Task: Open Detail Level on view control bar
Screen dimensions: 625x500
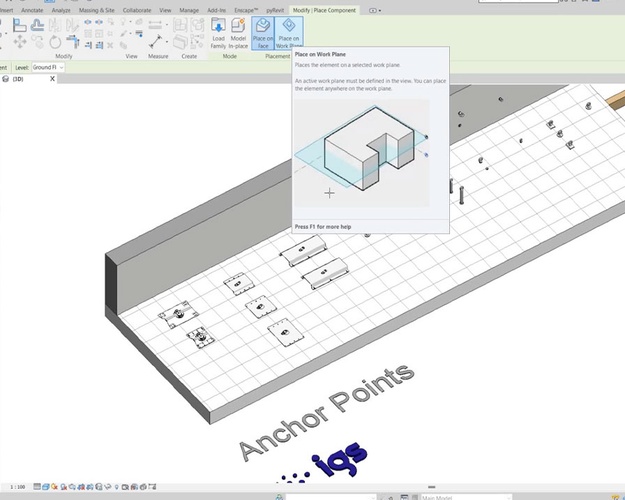Action: 37,486
